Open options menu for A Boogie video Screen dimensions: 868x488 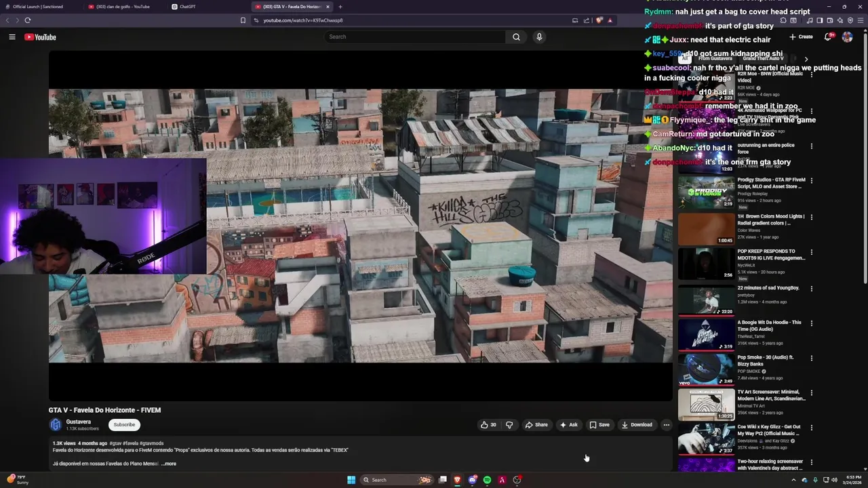811,323
